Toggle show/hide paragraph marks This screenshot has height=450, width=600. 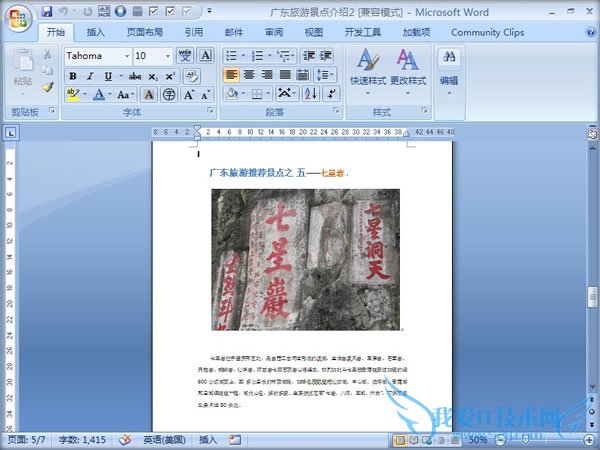[331, 94]
